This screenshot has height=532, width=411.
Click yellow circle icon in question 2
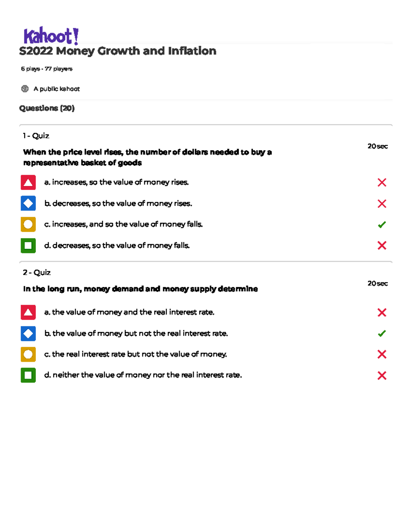pos(28,354)
